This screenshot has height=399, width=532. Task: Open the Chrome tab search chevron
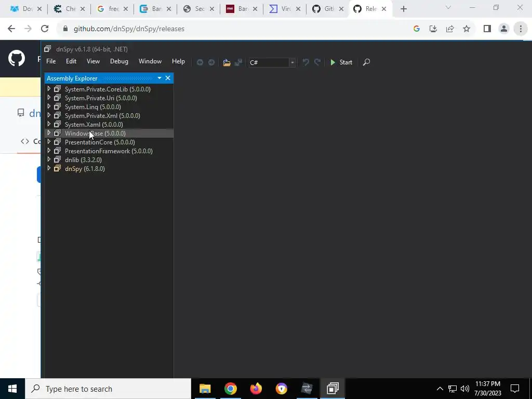(x=448, y=7)
